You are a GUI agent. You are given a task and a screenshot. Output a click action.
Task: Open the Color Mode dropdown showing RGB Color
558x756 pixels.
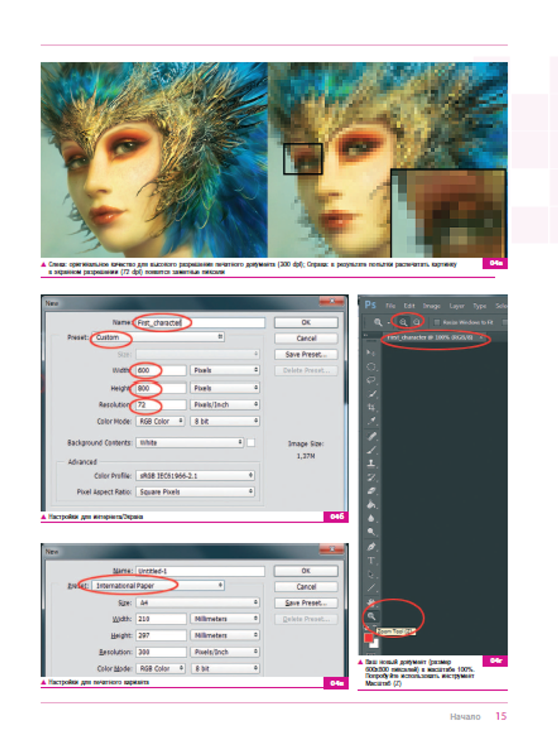click(160, 421)
